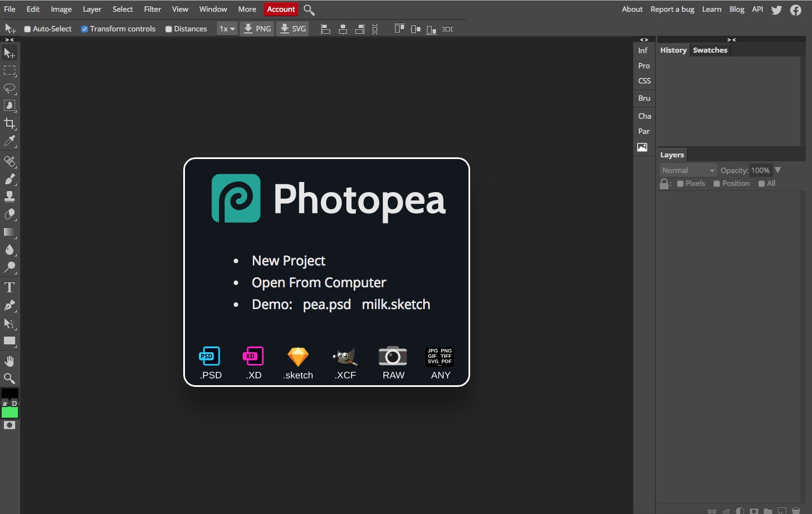This screenshot has width=812, height=514.
Task: Click the Opacity 100% value field
Action: [760, 170]
